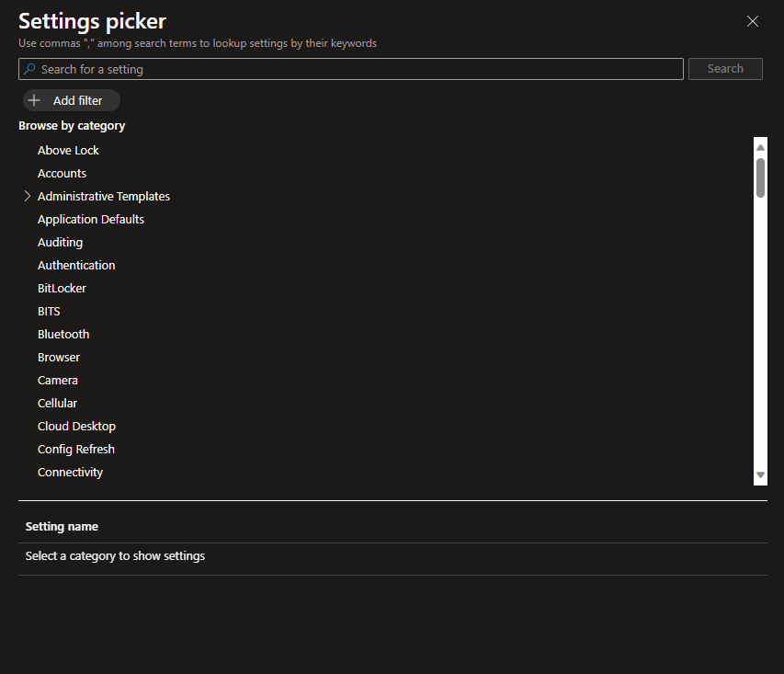Click the Add filter button
Viewport: 784px width, 674px height.
coord(72,100)
